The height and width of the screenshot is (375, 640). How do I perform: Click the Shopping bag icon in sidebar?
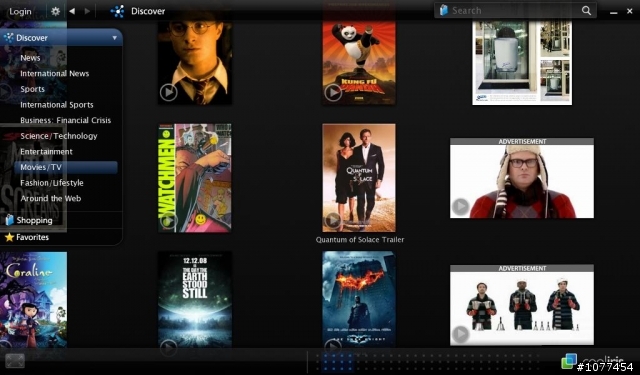point(10,220)
